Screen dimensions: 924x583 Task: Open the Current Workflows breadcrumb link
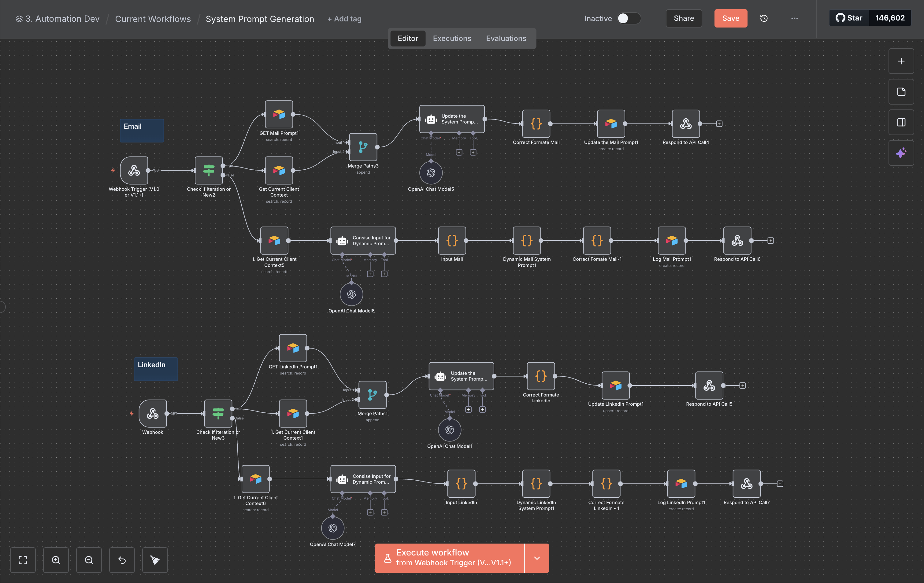click(153, 19)
